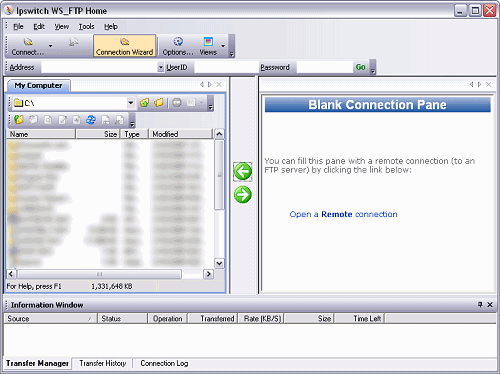
Task: Open address bar toolbar overflow options
Action: click(373, 67)
